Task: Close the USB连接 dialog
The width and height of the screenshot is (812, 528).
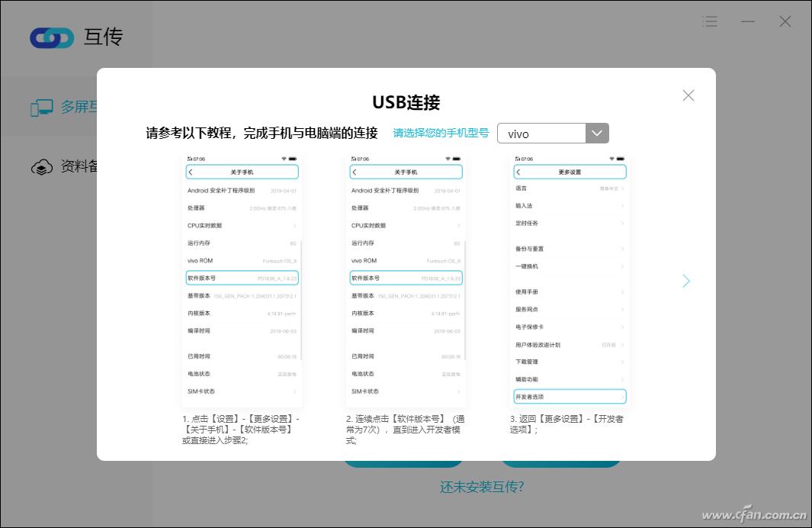Action: tap(688, 95)
